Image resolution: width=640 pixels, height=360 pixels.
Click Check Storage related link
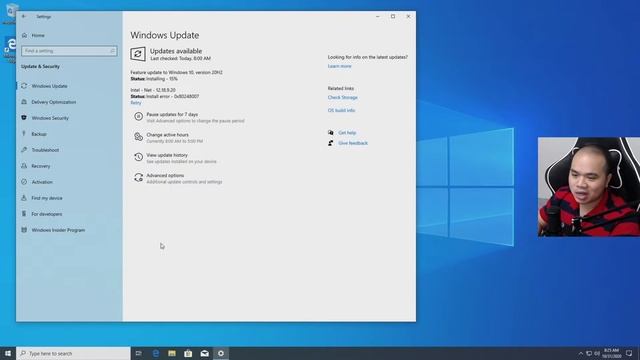point(342,98)
